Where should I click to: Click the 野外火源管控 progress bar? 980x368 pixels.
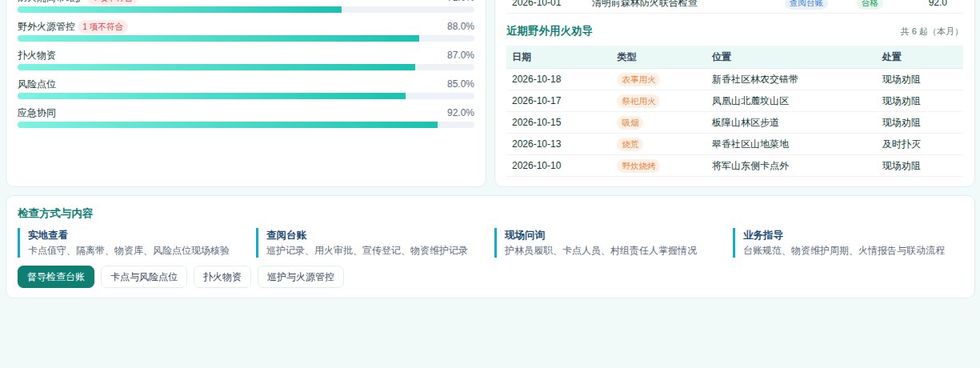(x=246, y=38)
